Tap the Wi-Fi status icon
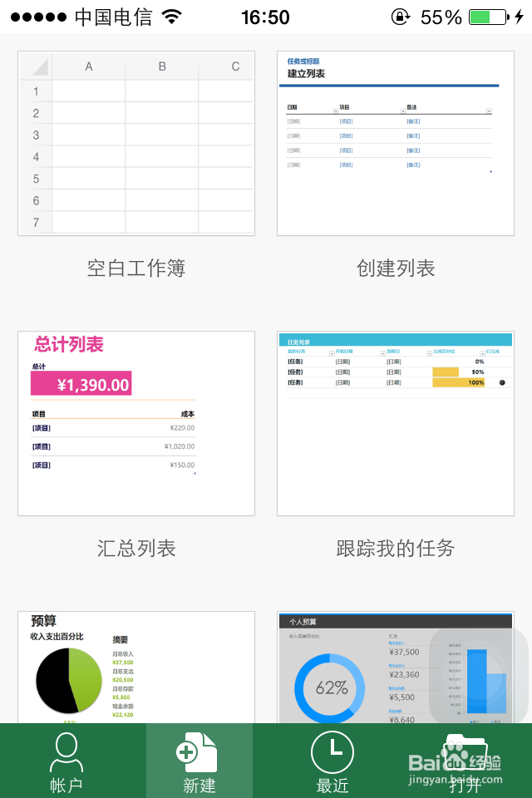The image size is (532, 798). (172, 17)
